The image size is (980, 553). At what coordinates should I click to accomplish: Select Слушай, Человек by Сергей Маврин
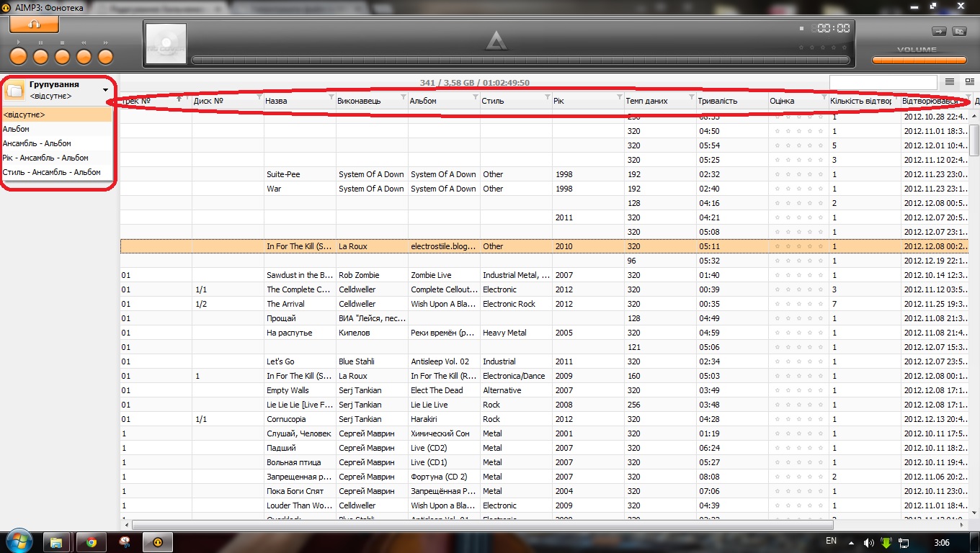tap(545, 433)
